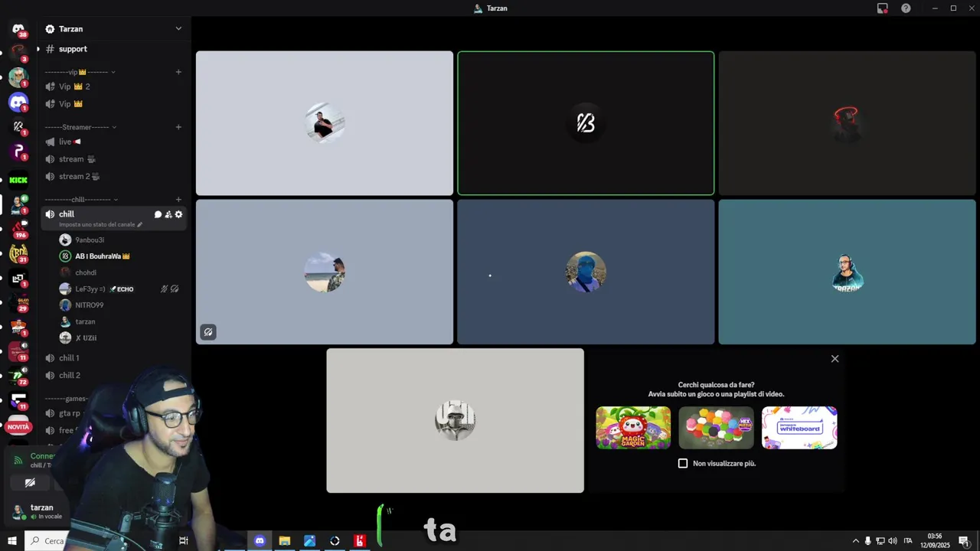Open the KICK server icon
The height and width of the screenshot is (551, 980).
click(18, 181)
